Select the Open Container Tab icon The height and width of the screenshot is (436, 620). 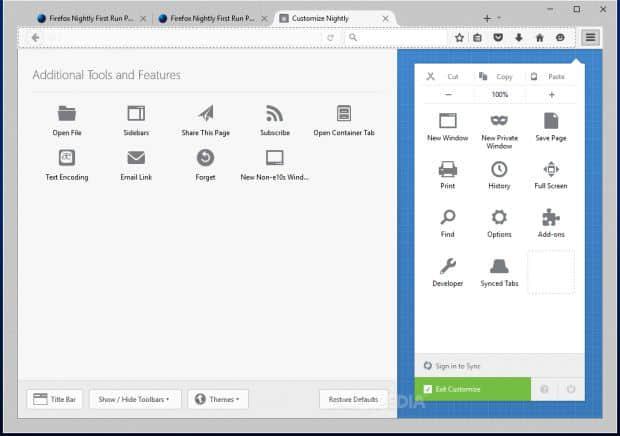click(x=344, y=113)
